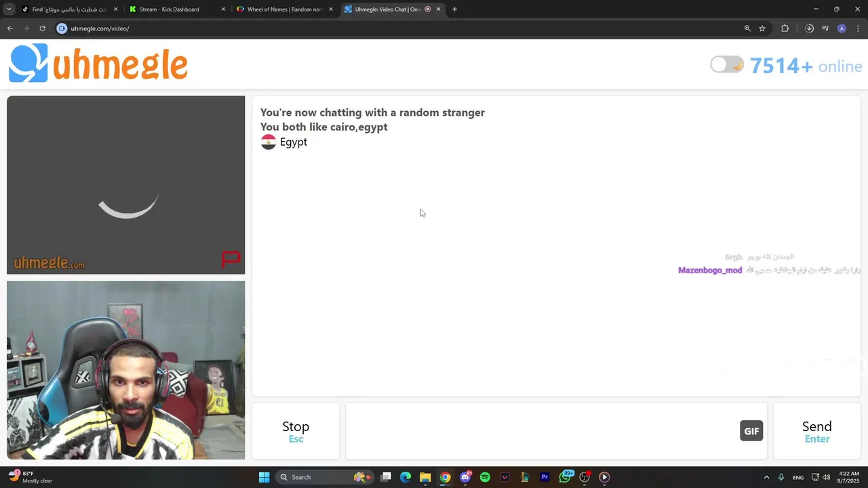Click the stranger's loading video panel
868x488 pixels.
click(125, 185)
